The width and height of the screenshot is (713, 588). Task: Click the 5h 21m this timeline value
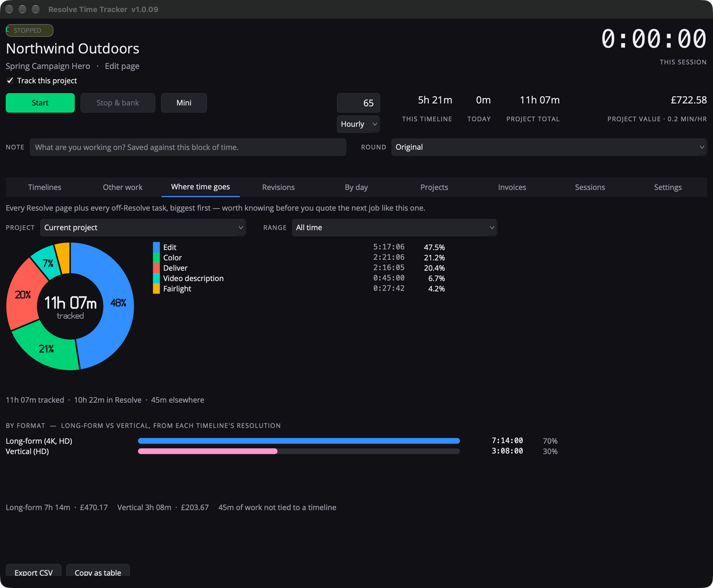click(435, 100)
